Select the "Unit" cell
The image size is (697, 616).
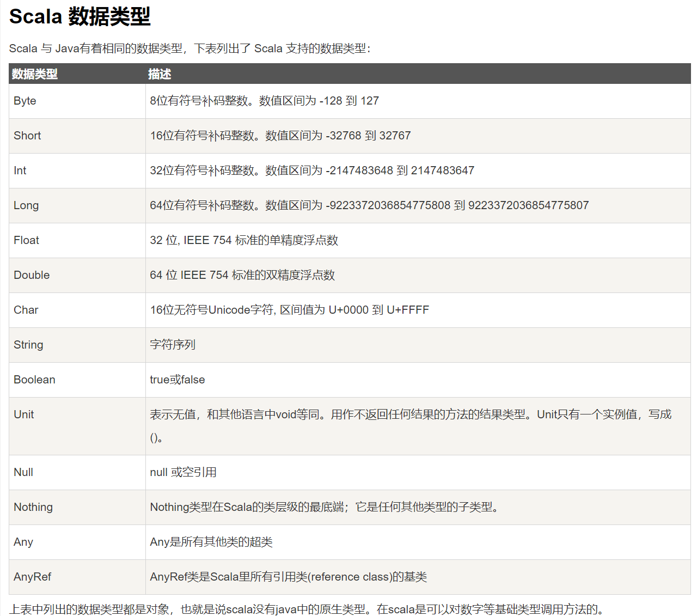click(77, 426)
